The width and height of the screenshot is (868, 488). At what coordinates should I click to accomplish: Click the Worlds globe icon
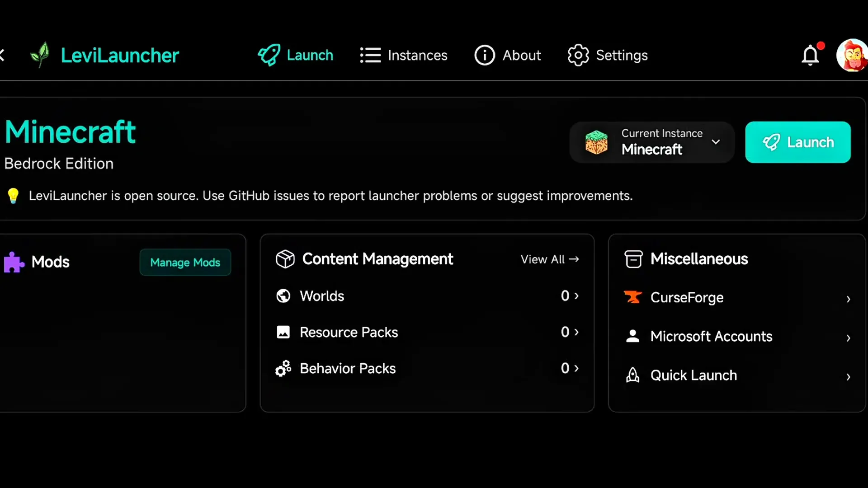(283, 296)
